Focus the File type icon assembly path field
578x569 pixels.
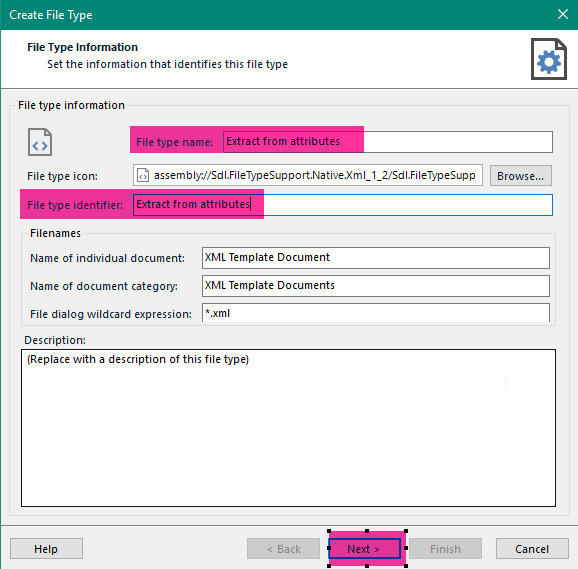click(308, 175)
